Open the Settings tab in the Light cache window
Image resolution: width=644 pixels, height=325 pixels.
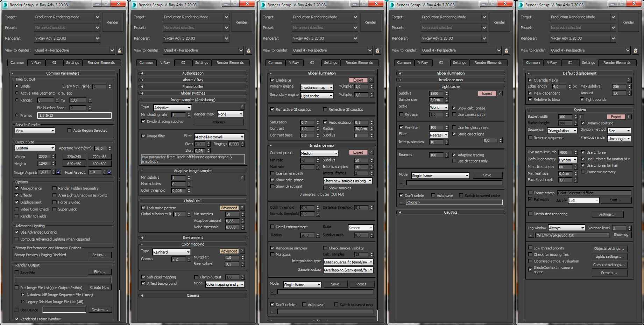coord(459,63)
